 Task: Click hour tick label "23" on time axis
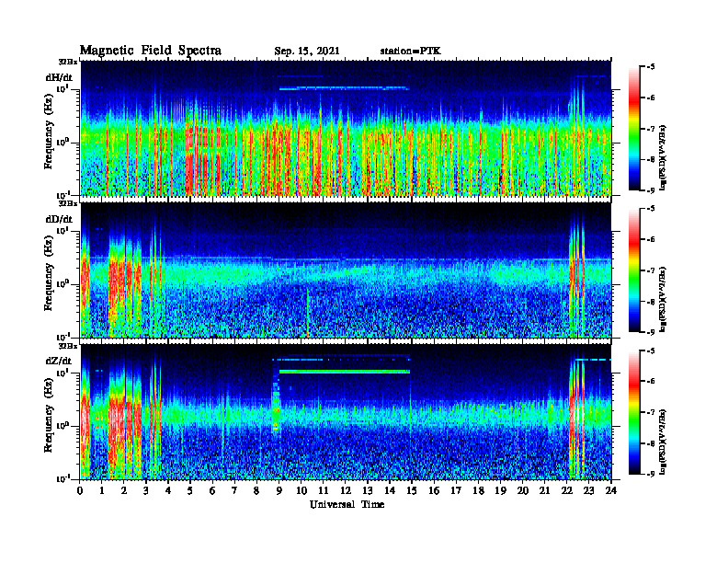click(x=588, y=491)
